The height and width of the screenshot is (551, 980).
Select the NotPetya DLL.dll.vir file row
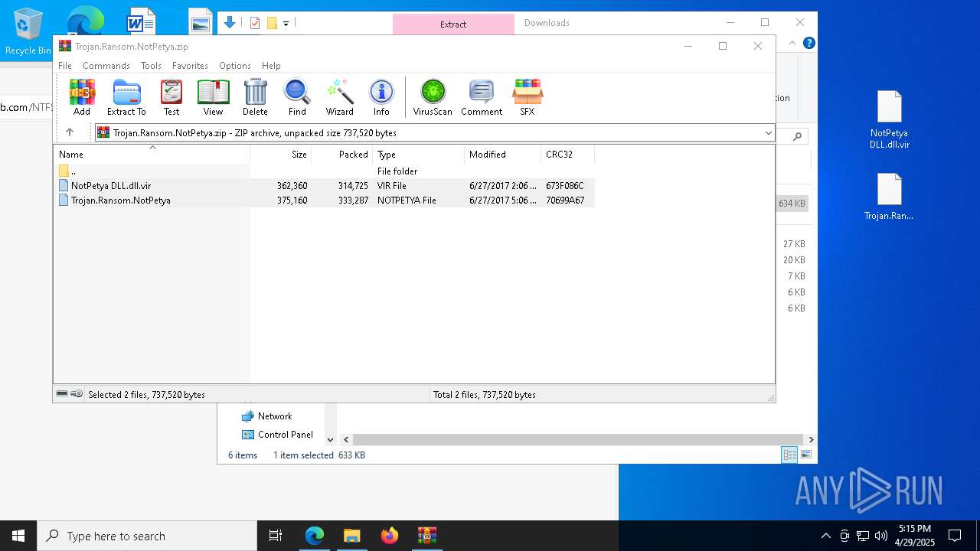pyautogui.click(x=324, y=186)
